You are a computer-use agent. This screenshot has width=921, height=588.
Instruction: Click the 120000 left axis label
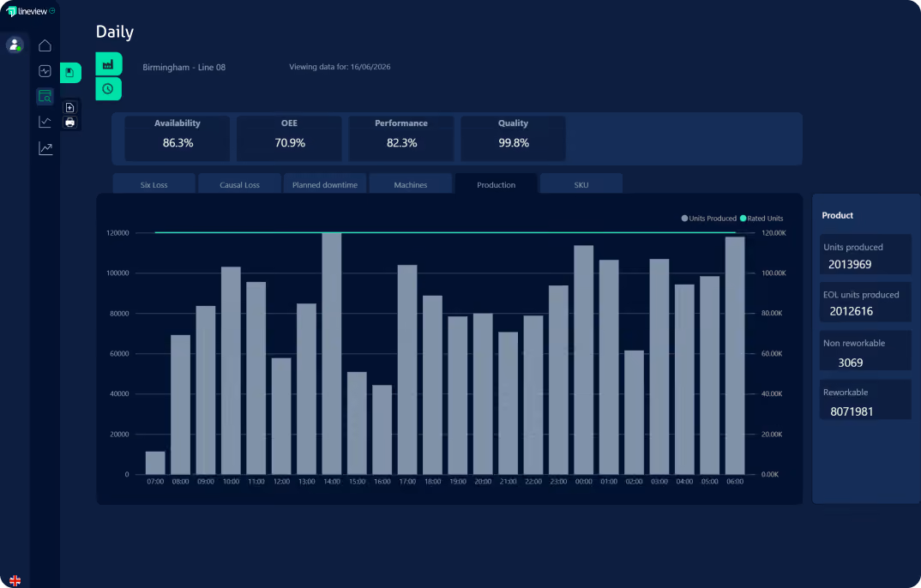point(117,233)
